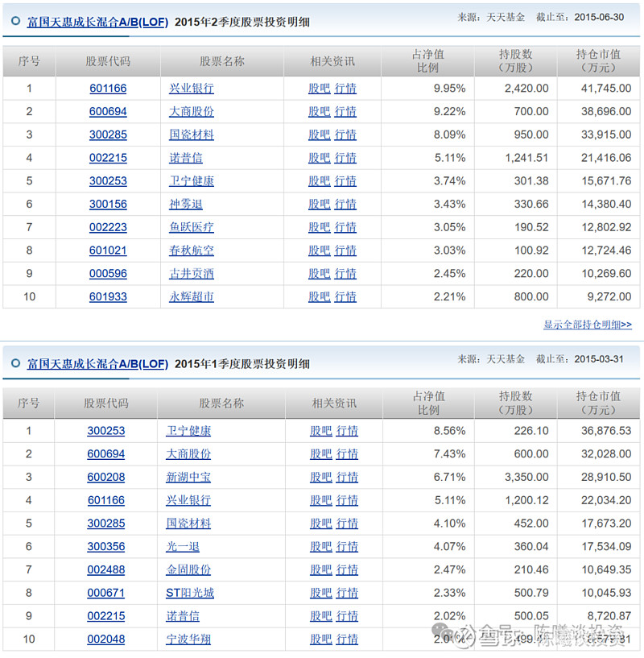Open stock code 002048

[x=106, y=639]
